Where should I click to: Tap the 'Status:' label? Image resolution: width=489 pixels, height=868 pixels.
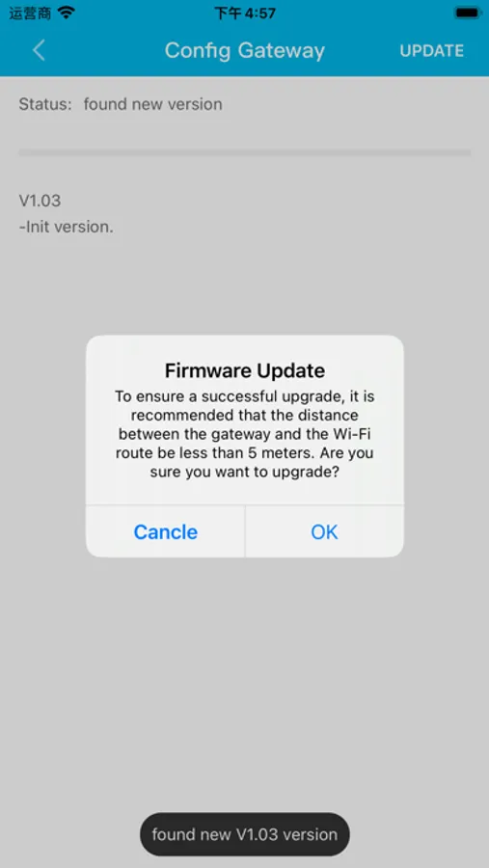point(45,104)
